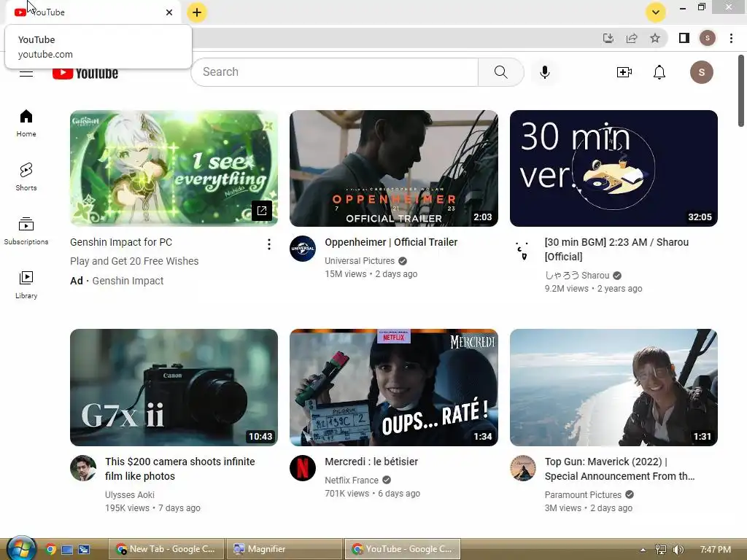Click the volume icon in system tray
Image resolution: width=747 pixels, height=560 pixels.
tap(678, 550)
